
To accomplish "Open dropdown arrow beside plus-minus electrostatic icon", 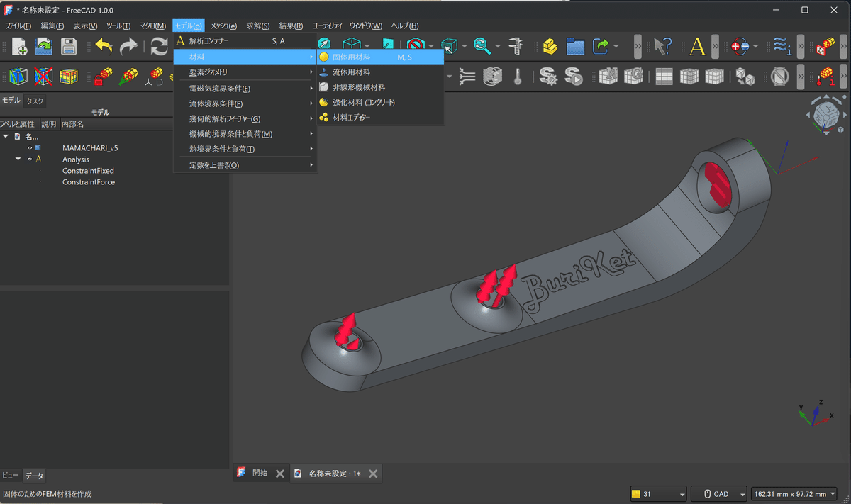I will [755, 47].
